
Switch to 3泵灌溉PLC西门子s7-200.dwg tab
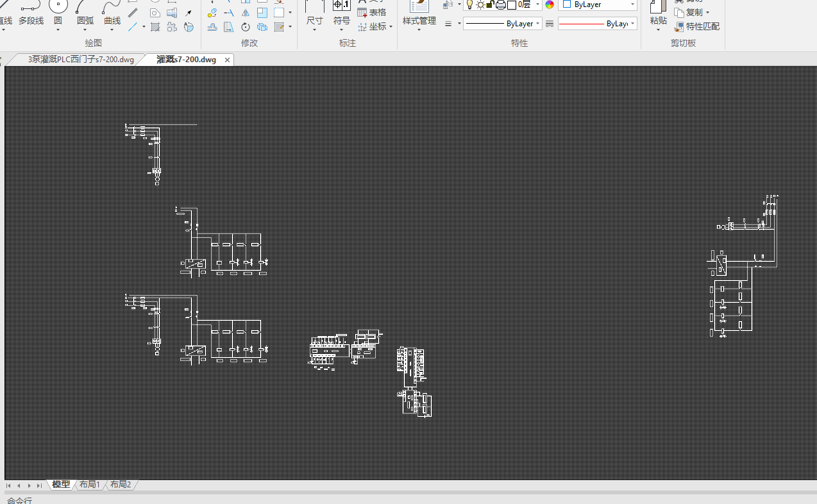[81, 60]
